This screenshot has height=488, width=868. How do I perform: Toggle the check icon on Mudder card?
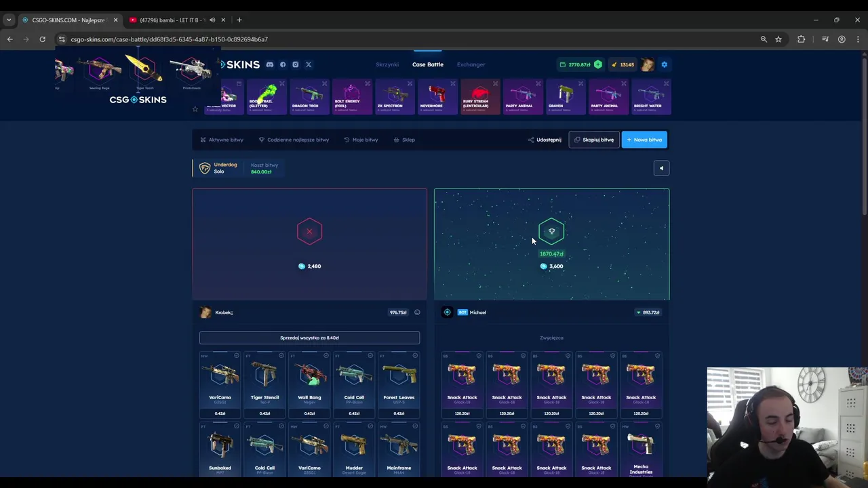pyautogui.click(x=370, y=426)
